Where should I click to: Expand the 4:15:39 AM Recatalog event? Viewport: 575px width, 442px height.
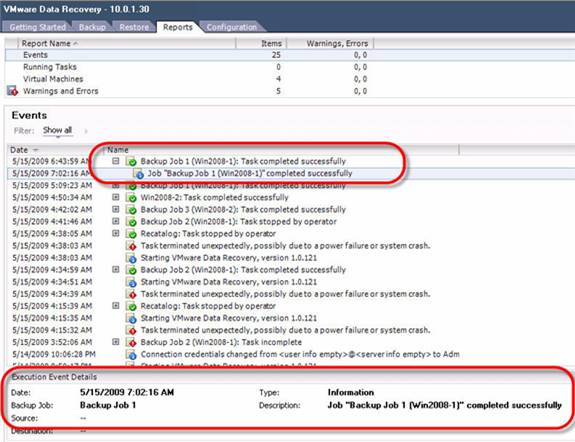coord(116,306)
